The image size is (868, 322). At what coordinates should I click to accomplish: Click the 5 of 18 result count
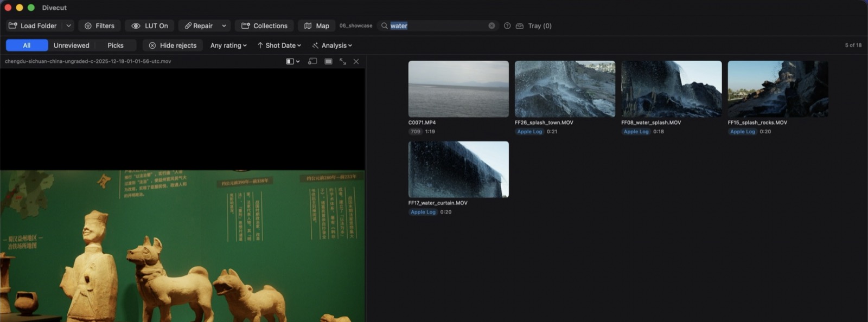tap(853, 46)
